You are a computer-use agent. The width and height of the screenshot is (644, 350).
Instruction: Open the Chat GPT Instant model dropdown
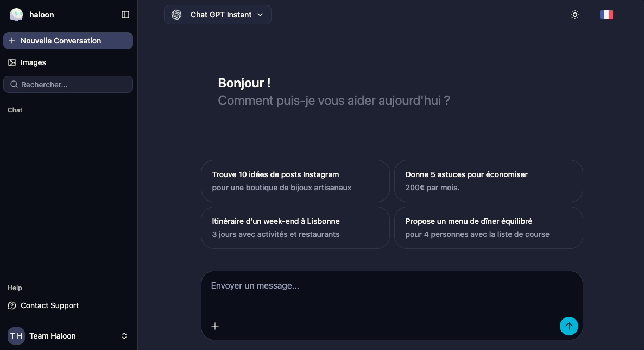point(218,15)
